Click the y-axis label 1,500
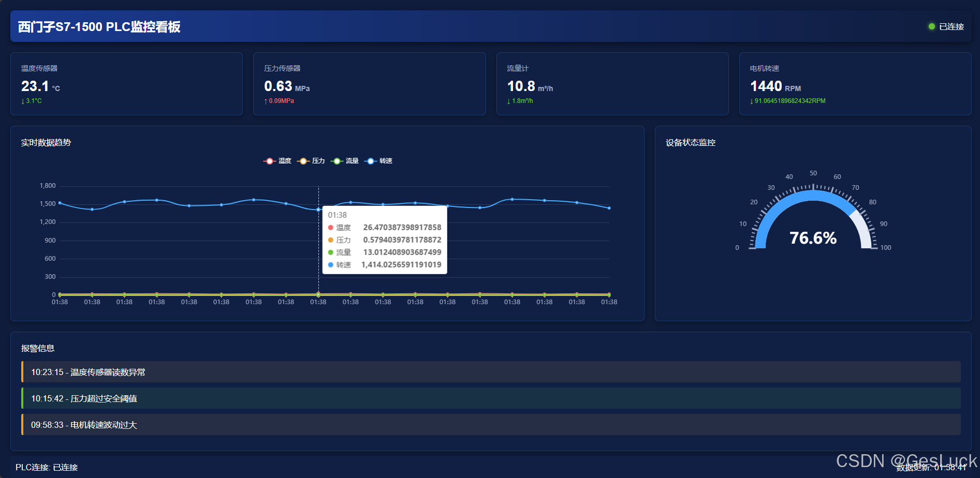Viewport: 980px width, 478px height. click(48, 204)
